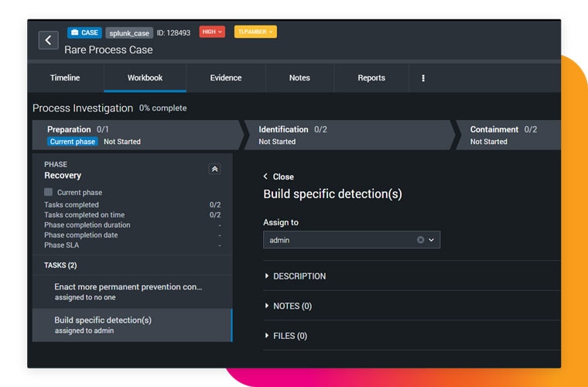Viewport: 588px width, 387px height.
Task: Click the briefcase CASE badge
Action: point(84,33)
